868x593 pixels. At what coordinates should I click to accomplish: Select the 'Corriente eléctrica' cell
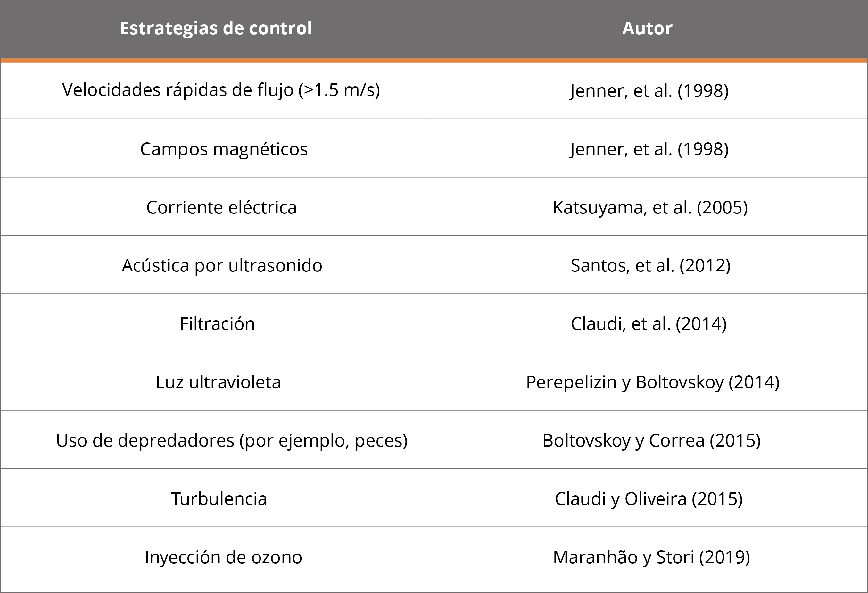tap(221, 207)
